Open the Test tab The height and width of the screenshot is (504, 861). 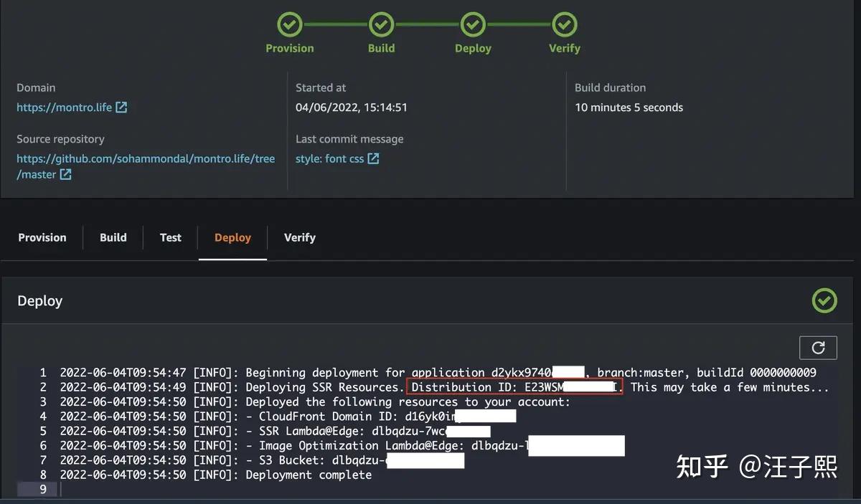click(x=170, y=237)
